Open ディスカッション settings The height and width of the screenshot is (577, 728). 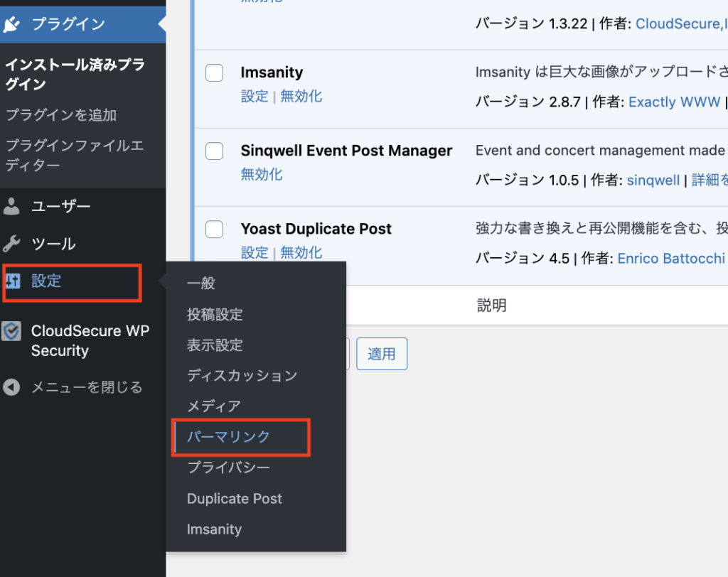pyautogui.click(x=242, y=375)
